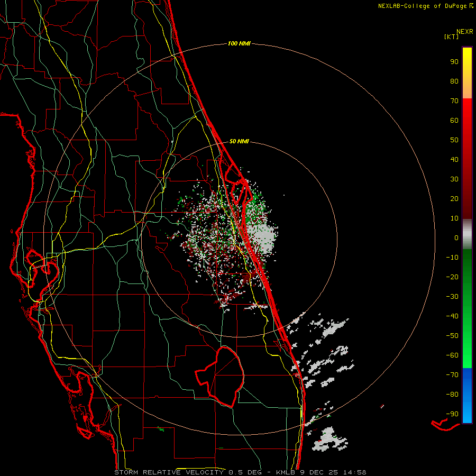Select the positive 10 knot scale value
The height and width of the screenshot is (476, 476).
click(x=454, y=218)
